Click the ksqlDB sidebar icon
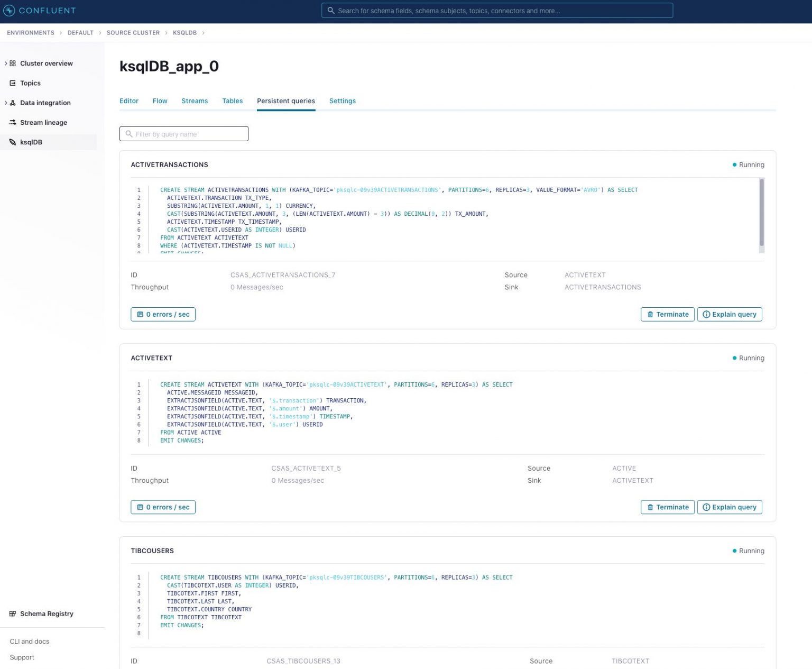 [x=12, y=142]
